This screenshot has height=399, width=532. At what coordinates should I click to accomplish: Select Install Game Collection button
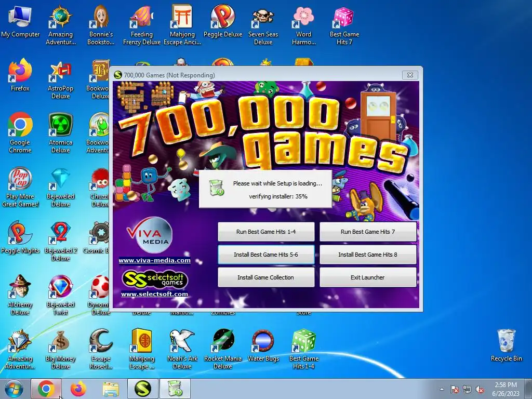[x=266, y=277]
